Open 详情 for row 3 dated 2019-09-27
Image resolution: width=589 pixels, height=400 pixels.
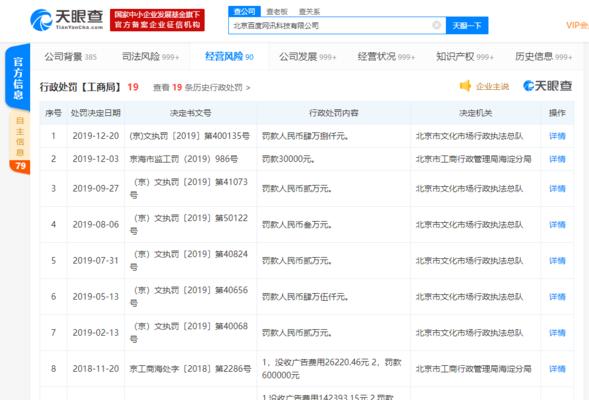(557, 189)
